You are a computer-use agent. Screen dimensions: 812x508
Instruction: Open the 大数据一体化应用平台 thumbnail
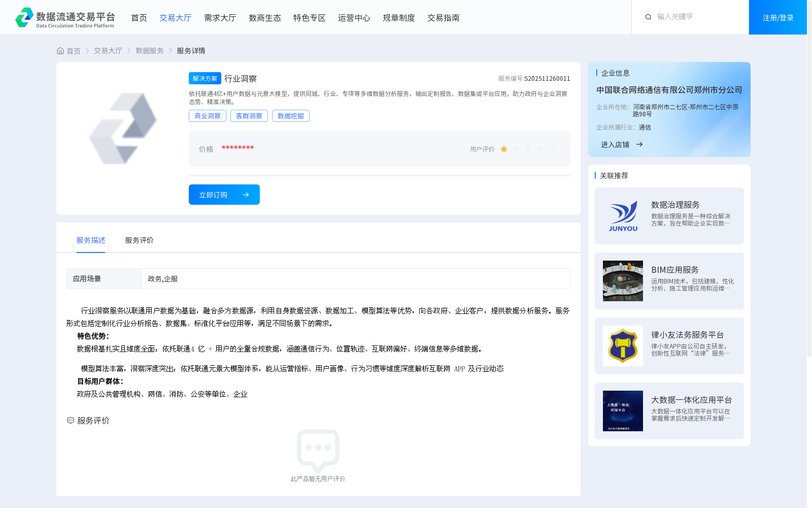pos(623,411)
